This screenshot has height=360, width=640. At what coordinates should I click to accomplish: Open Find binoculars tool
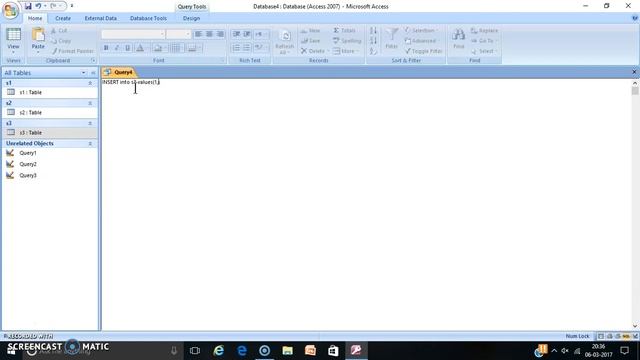point(458,39)
